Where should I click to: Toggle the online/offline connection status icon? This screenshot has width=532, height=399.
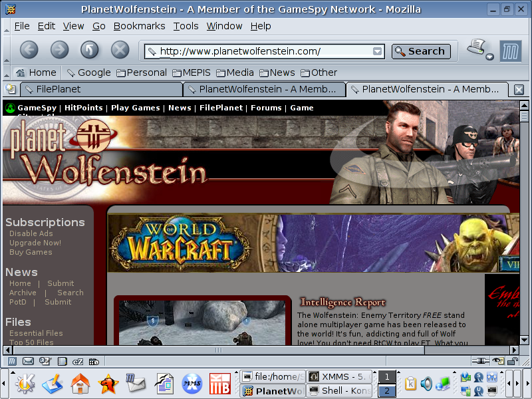[480, 362]
